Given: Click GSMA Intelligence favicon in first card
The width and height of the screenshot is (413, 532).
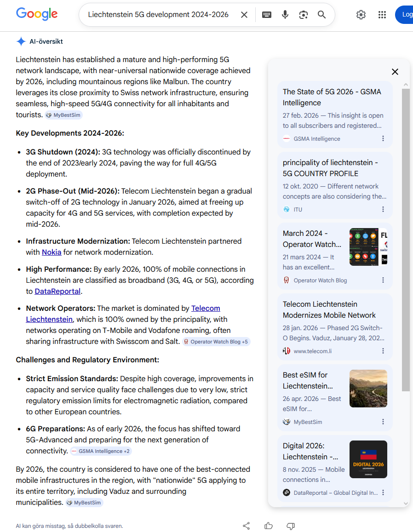Looking at the screenshot, I should [x=287, y=138].
